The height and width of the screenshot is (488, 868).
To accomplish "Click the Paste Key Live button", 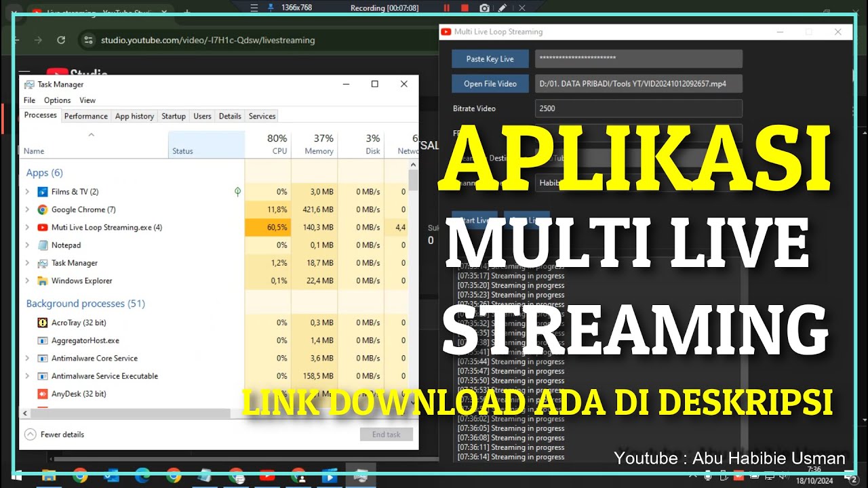I will 490,59.
